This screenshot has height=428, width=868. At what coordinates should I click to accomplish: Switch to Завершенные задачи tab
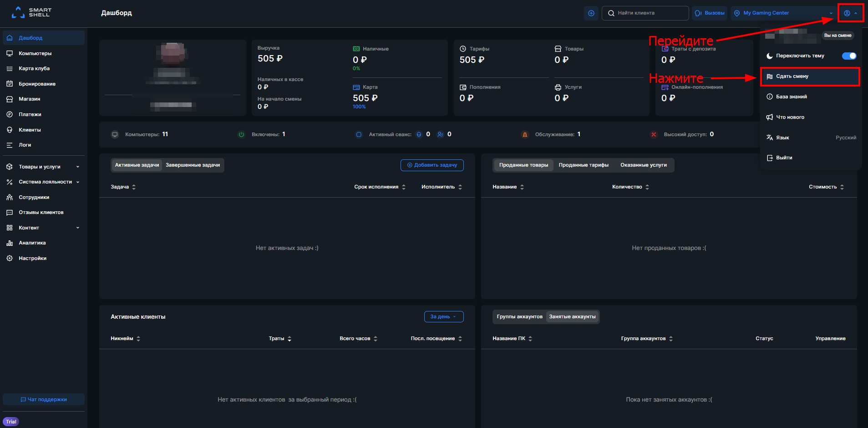tap(193, 165)
